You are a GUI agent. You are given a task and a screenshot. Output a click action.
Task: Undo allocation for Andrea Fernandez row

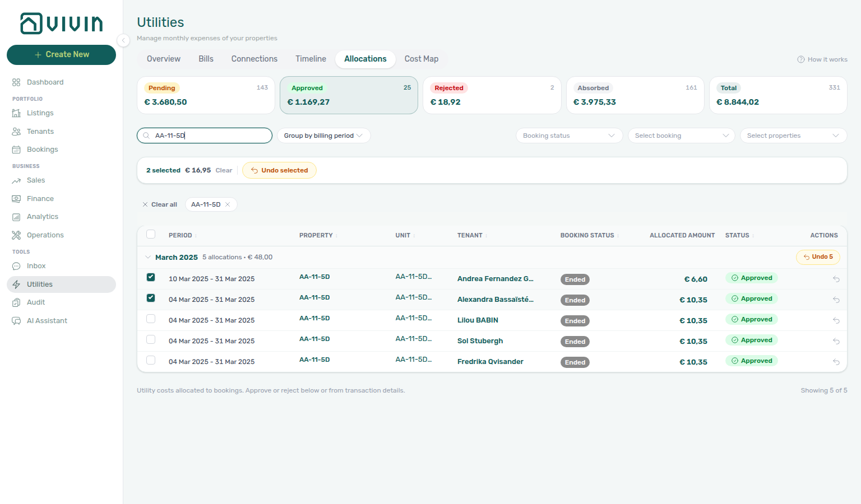(836, 279)
